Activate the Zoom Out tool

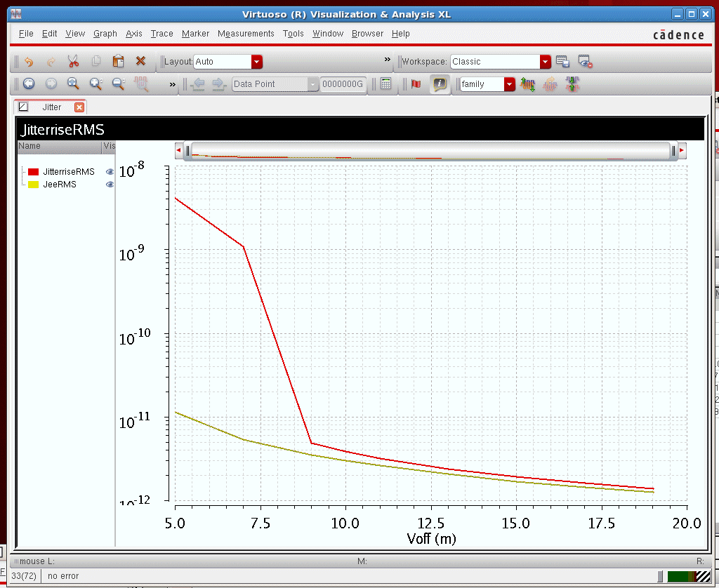click(x=117, y=84)
